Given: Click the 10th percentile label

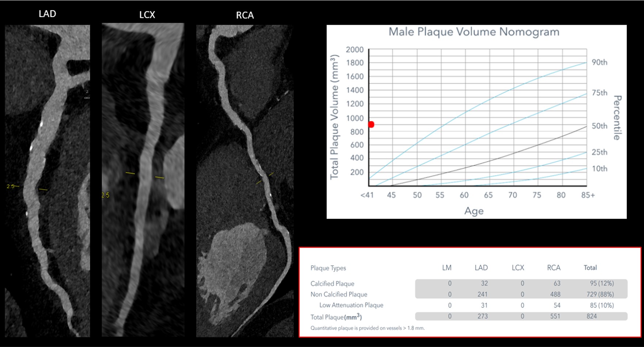Looking at the screenshot, I should (x=599, y=169).
